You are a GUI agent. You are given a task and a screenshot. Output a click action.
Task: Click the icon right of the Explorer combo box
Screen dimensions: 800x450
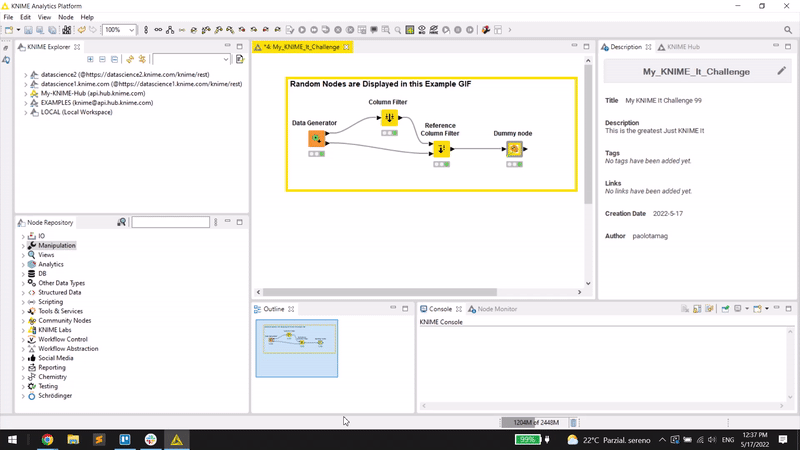pos(240,60)
